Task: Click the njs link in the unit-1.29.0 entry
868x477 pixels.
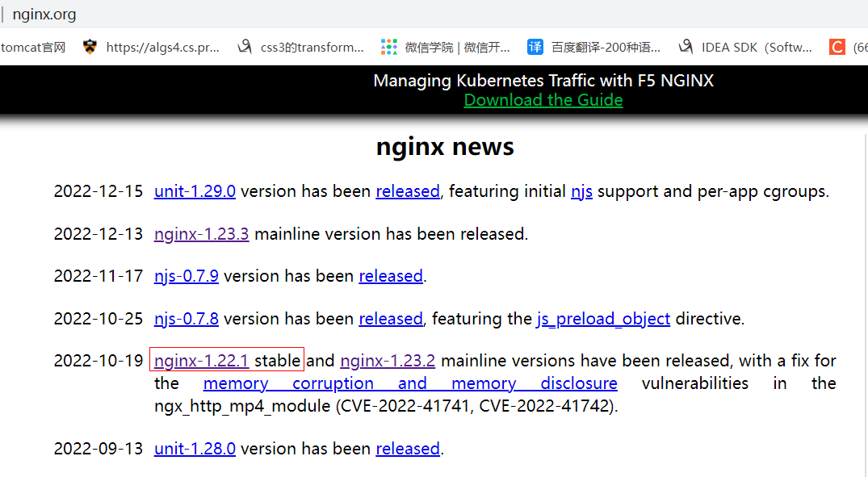Action: (581, 191)
